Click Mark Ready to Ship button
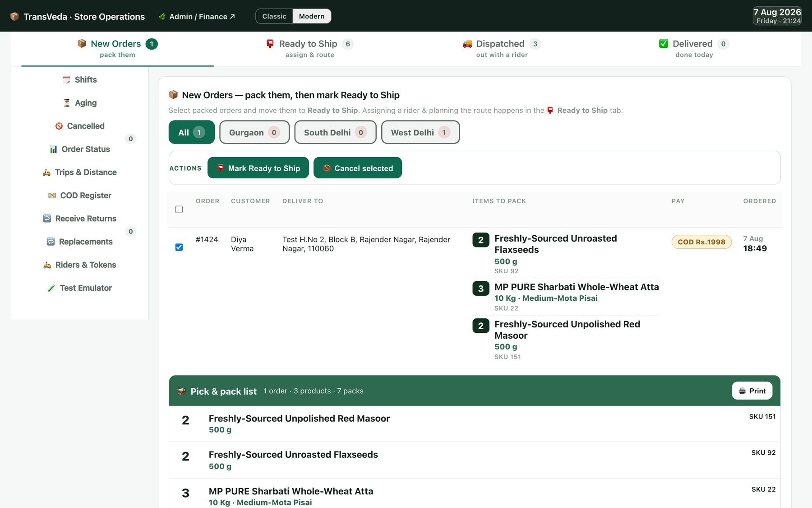812x508 pixels. (x=258, y=168)
